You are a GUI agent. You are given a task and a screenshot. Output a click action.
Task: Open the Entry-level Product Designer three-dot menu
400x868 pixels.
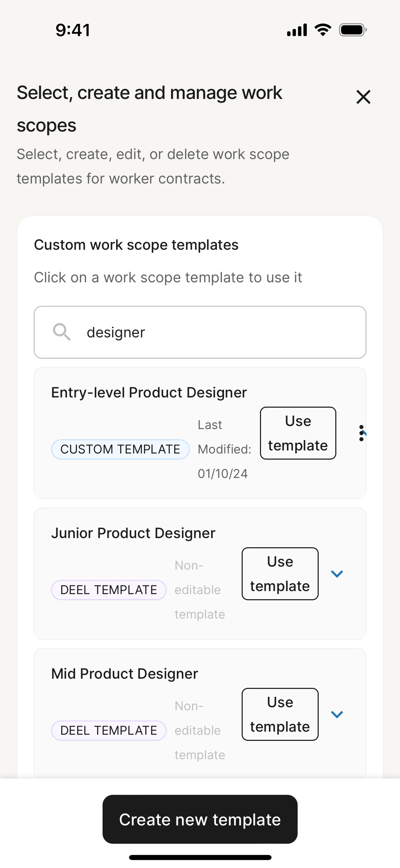[x=361, y=433]
